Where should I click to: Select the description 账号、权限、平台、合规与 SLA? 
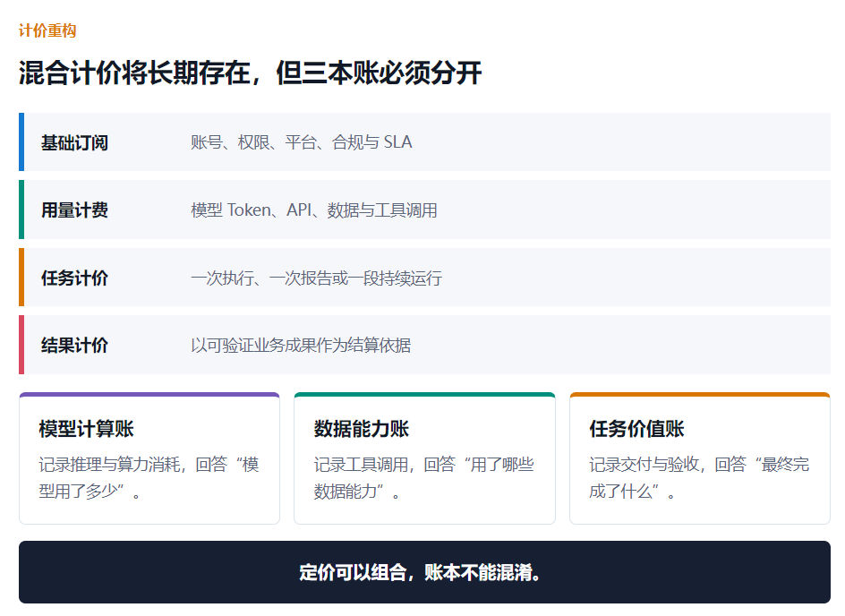[x=302, y=142]
